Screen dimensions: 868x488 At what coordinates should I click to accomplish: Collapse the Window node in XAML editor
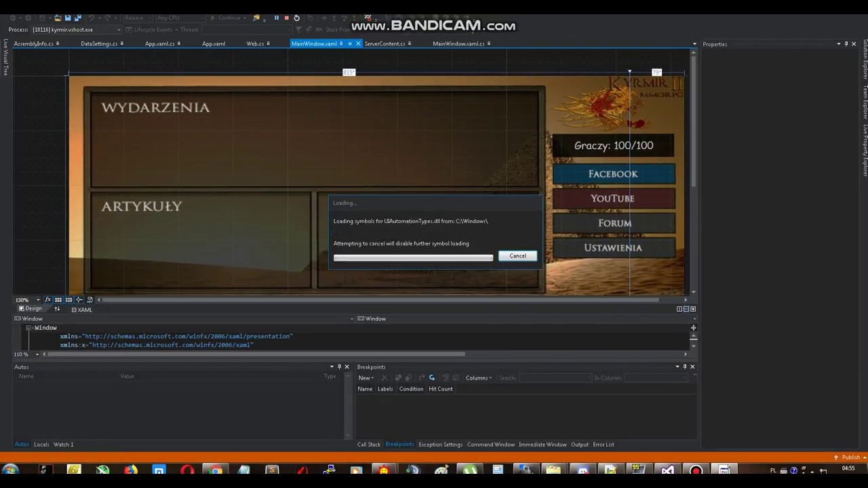(x=28, y=328)
